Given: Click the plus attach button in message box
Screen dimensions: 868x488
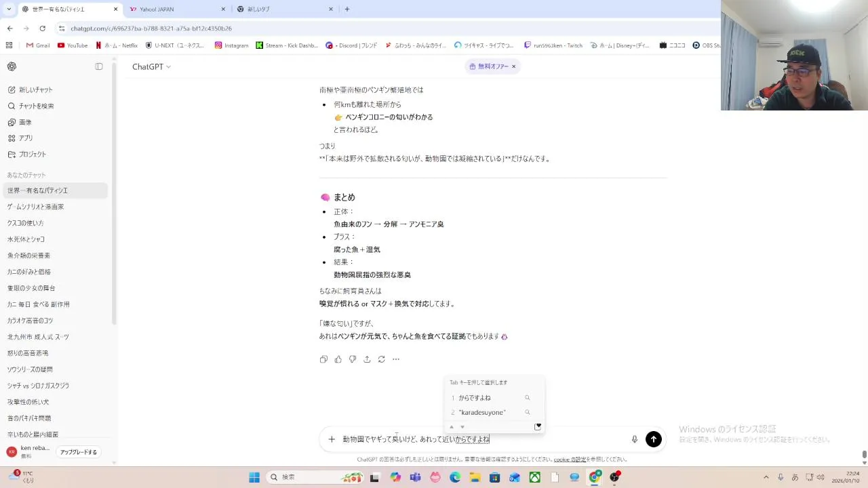Looking at the screenshot, I should [332, 439].
